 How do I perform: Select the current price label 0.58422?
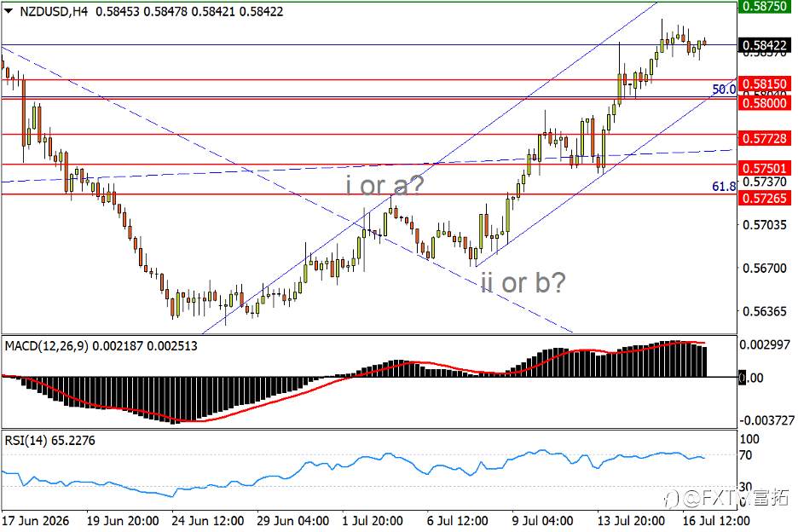click(765, 45)
